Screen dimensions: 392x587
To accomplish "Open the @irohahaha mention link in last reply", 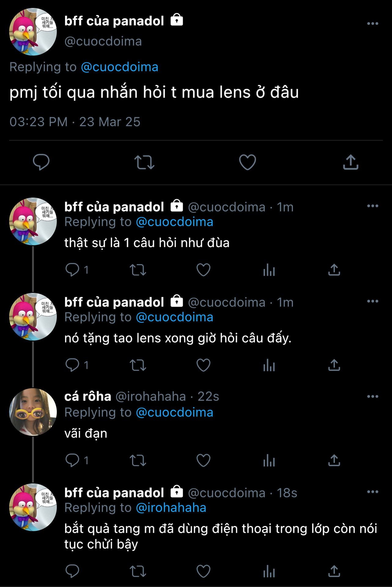I will pyautogui.click(x=171, y=508).
